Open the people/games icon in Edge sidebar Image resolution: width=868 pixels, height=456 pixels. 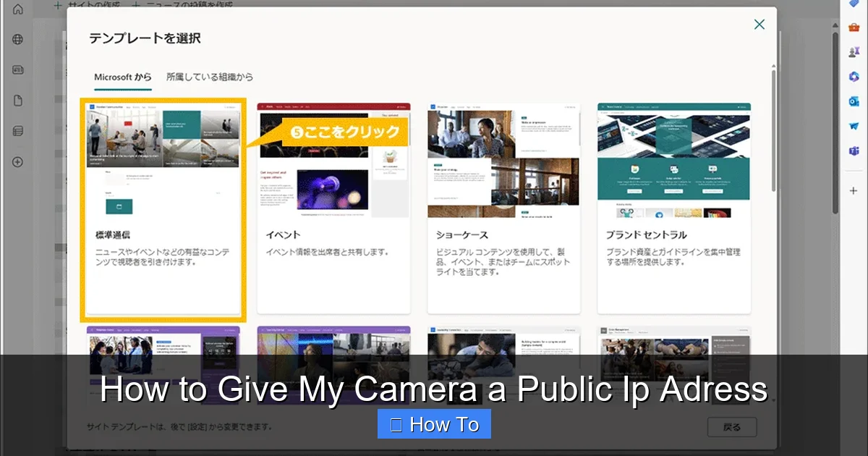pyautogui.click(x=854, y=52)
